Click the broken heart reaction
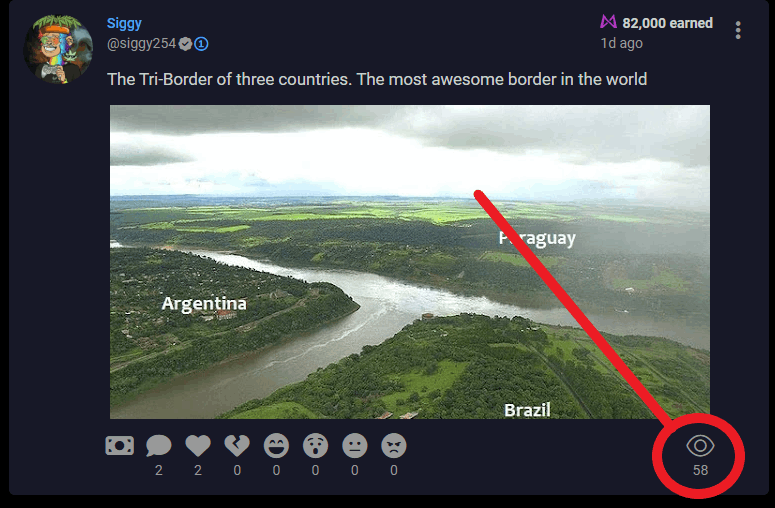This screenshot has width=775, height=508. (237, 446)
